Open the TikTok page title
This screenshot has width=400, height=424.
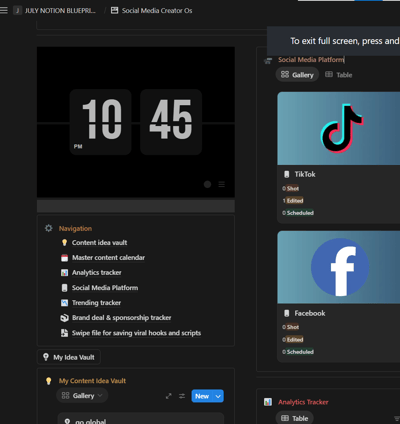305,174
